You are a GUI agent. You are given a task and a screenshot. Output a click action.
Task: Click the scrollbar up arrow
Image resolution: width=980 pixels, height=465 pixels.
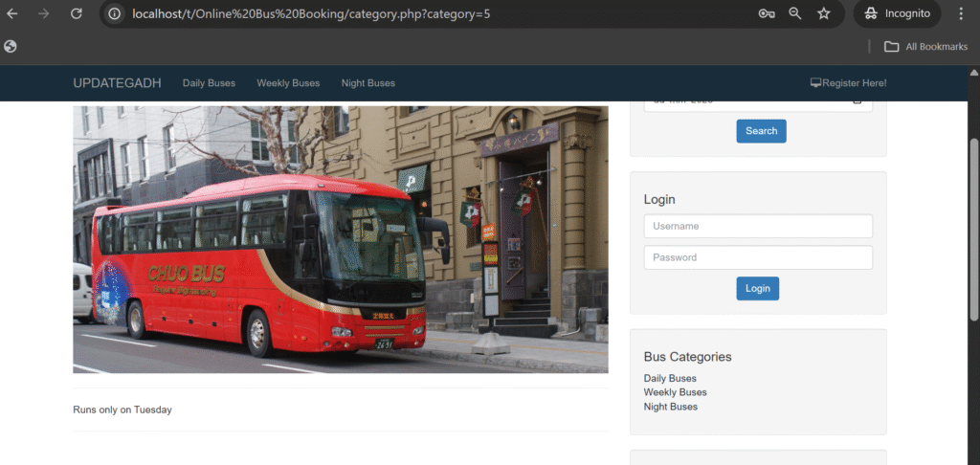(x=973, y=73)
